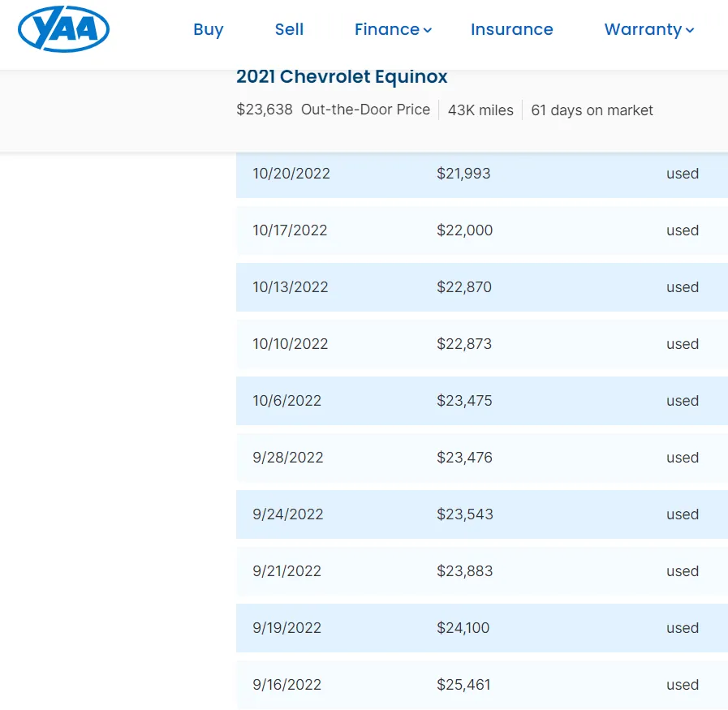
Task: Select the $25,461 row from 9/16/2022
Action: [x=481, y=685]
